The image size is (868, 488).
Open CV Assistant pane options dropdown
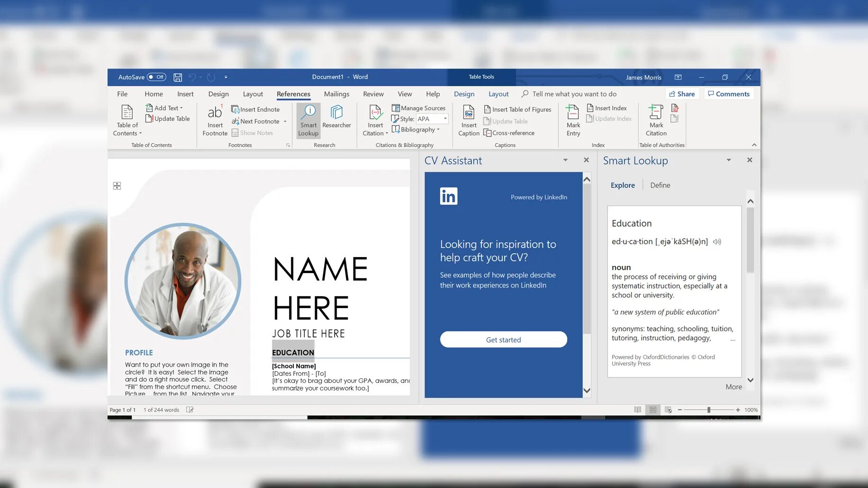tap(565, 160)
